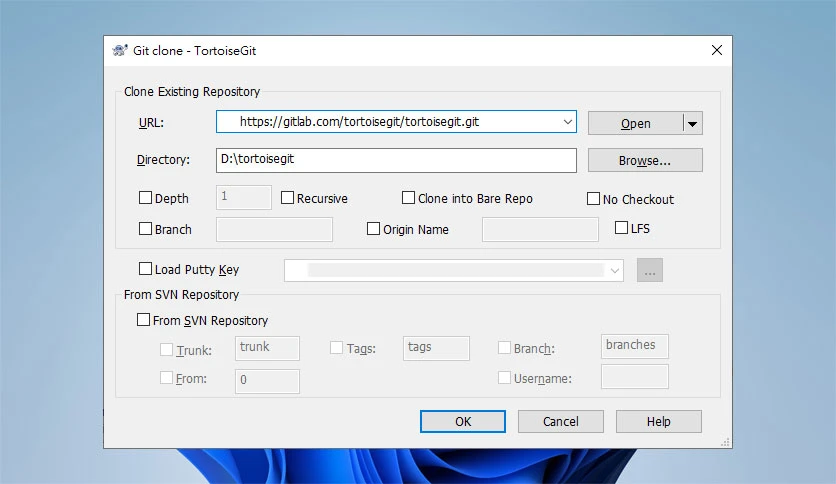Click the URL: label
836x484 pixels.
(x=151, y=123)
